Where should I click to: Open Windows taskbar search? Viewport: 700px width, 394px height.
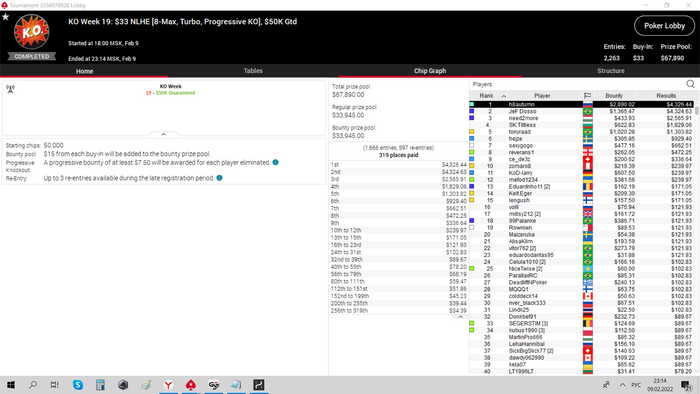click(x=33, y=385)
